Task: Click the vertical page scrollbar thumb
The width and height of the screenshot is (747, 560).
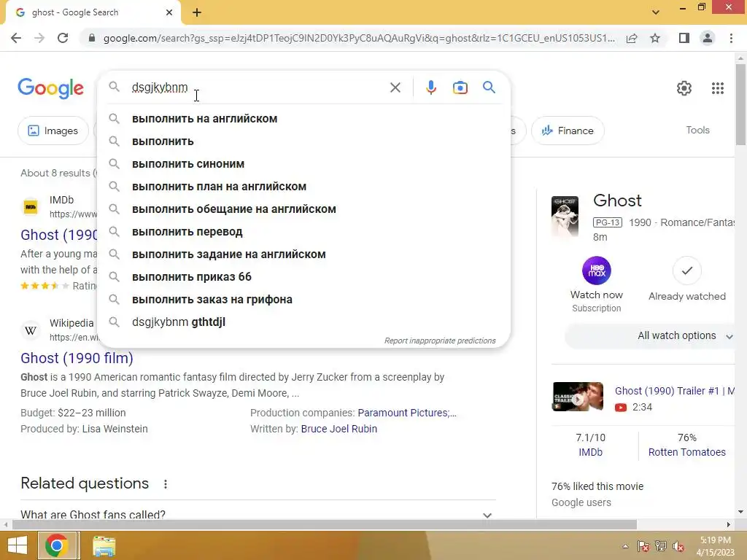Action: (x=740, y=104)
